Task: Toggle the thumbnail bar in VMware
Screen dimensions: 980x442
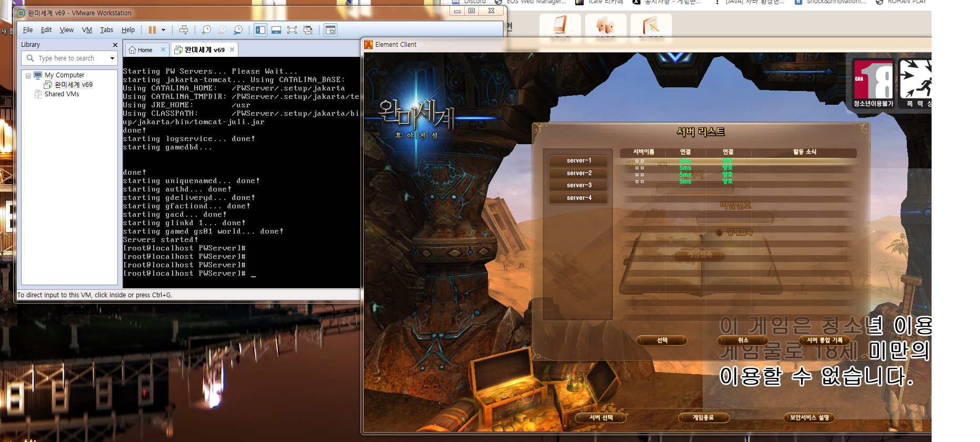Action: [x=276, y=30]
